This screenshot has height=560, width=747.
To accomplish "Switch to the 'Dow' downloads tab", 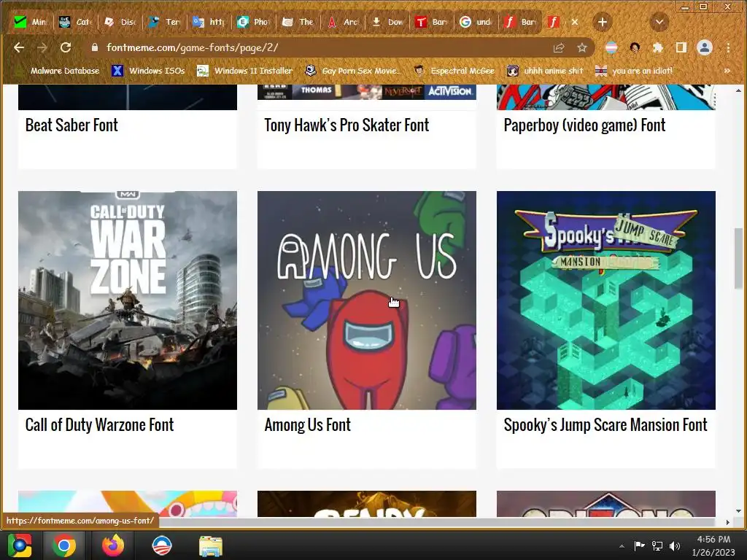I will click(388, 22).
